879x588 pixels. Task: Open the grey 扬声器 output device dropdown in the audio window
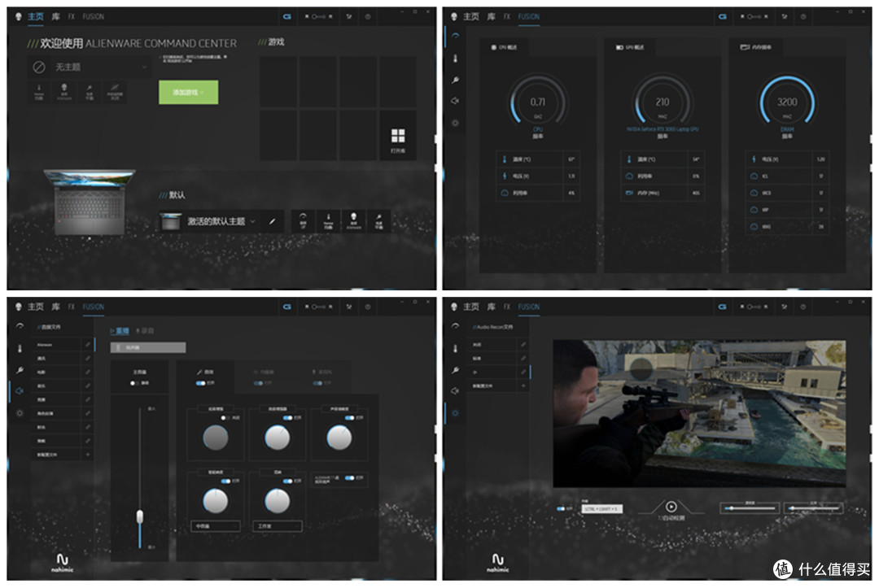(148, 348)
